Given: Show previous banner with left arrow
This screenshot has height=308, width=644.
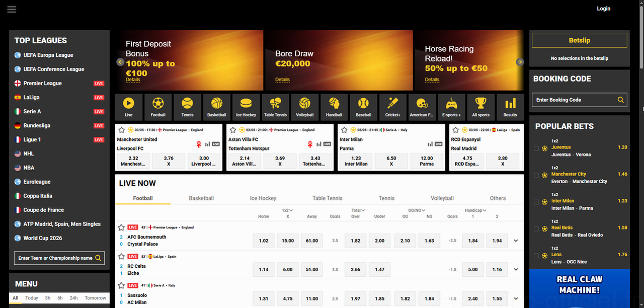Looking at the screenshot, I should tap(120, 62).
